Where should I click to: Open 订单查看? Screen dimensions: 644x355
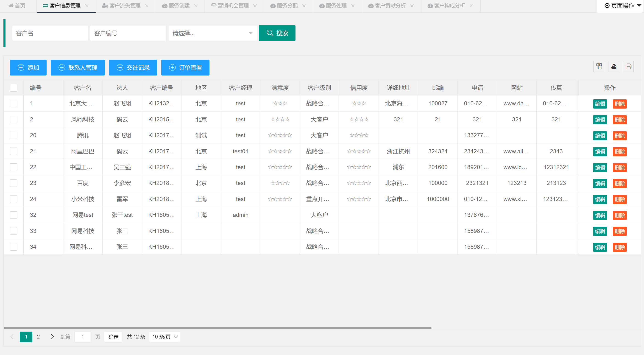click(185, 67)
